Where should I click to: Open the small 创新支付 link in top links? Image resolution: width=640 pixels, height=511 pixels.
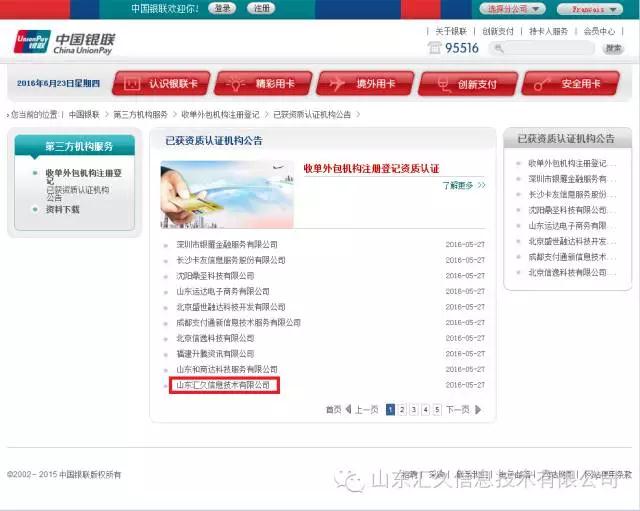[x=498, y=31]
